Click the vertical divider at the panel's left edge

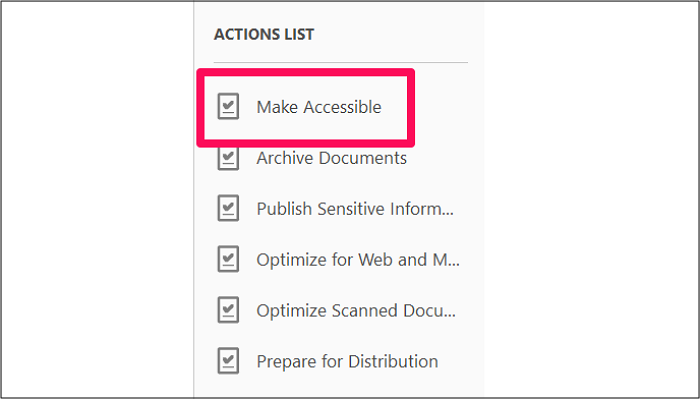point(194,200)
